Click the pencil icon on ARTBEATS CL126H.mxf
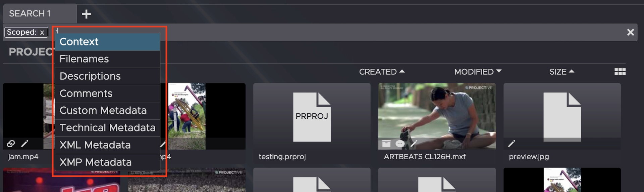 414,144
